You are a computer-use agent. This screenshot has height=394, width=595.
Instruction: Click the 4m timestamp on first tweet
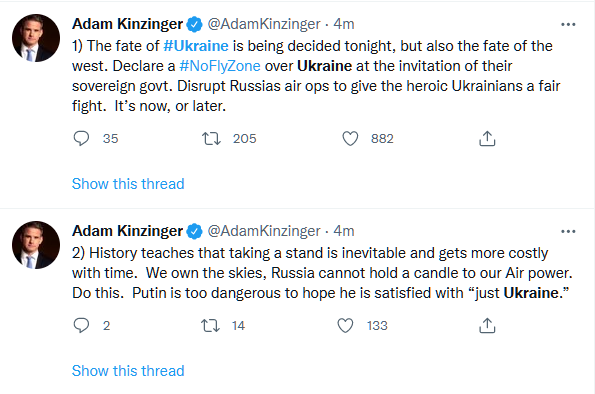click(x=344, y=24)
